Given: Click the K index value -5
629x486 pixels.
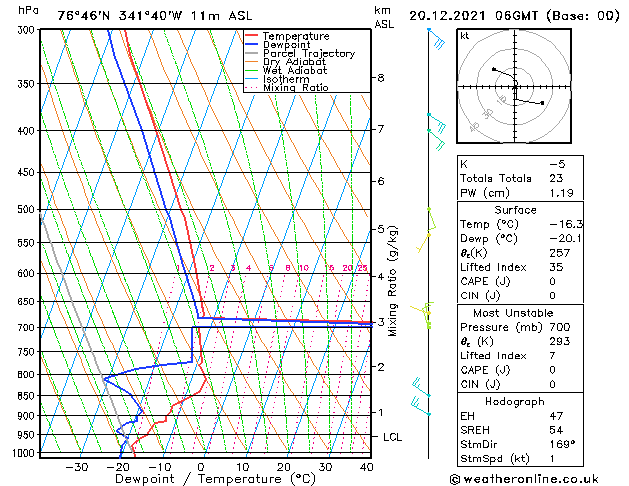Looking at the screenshot, I should click(x=557, y=164).
